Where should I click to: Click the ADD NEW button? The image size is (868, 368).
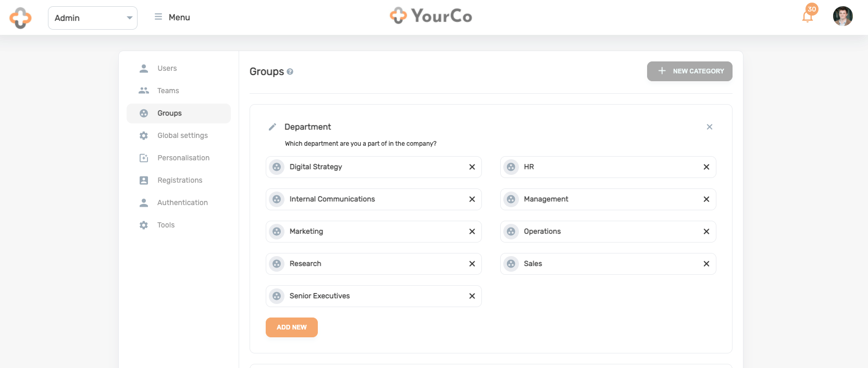(292, 327)
